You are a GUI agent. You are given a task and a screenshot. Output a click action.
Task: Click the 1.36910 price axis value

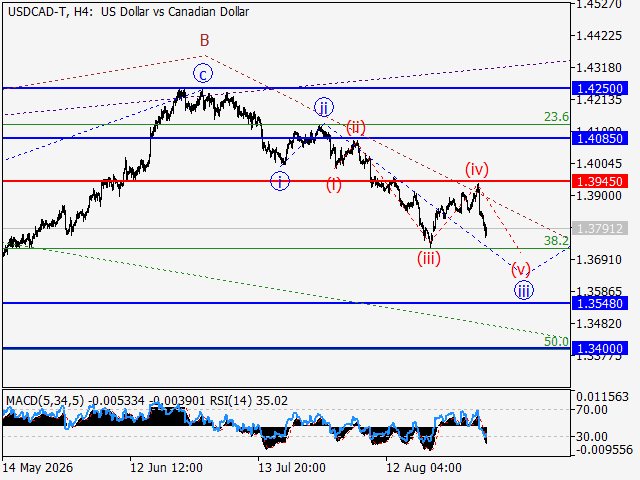[x=599, y=260]
